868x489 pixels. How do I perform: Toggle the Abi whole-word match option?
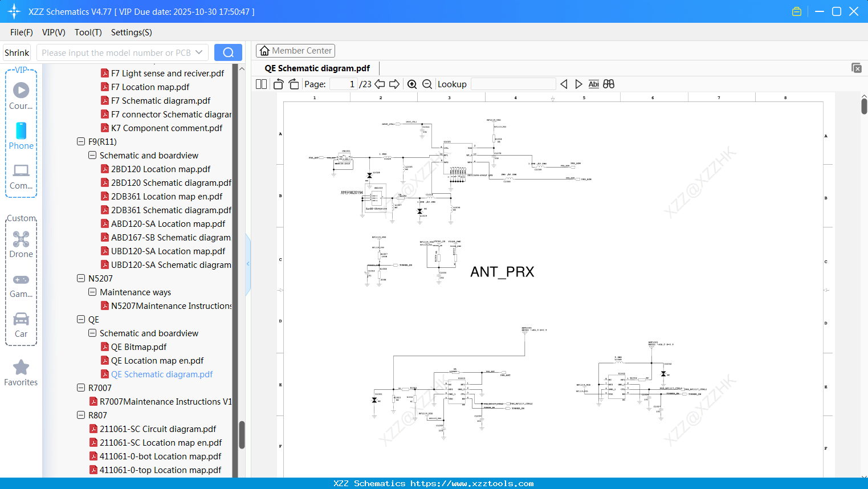pos(593,84)
